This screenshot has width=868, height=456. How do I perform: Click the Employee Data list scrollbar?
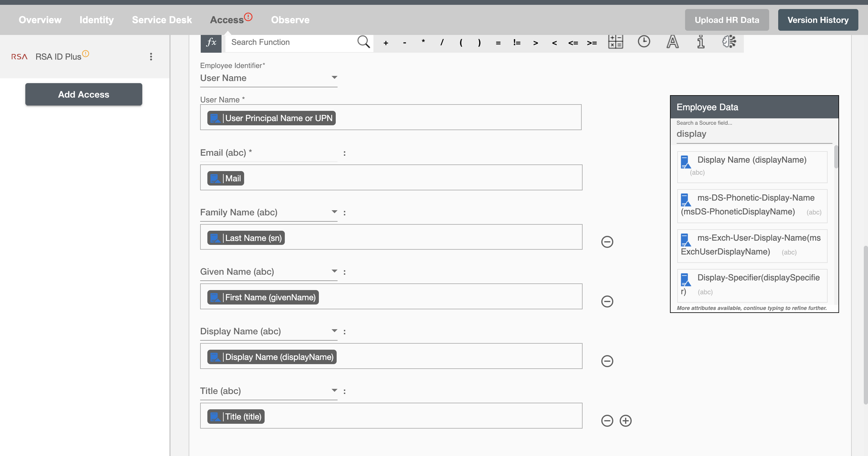836,157
